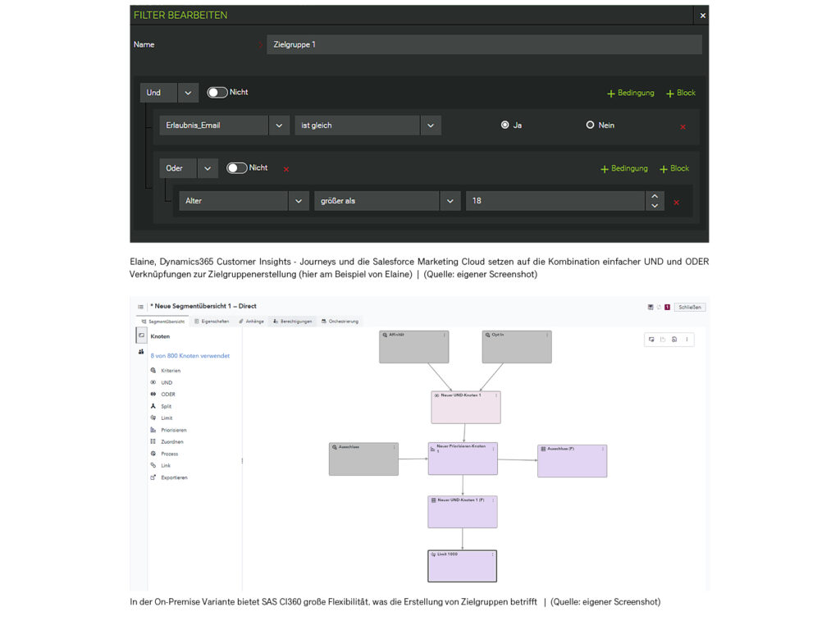Switch to the Orchestrierung tab

tap(340, 322)
